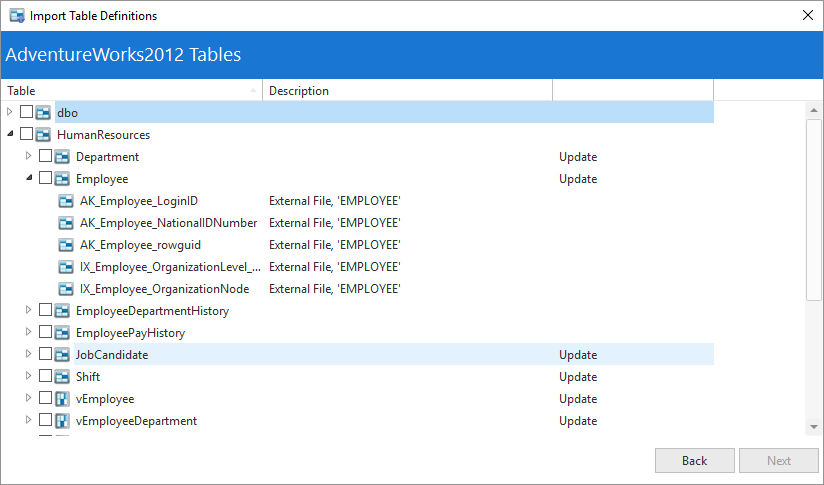The height and width of the screenshot is (485, 824).
Task: Click description of AK_Employee_NationalIDNumber row
Action: click(x=335, y=223)
